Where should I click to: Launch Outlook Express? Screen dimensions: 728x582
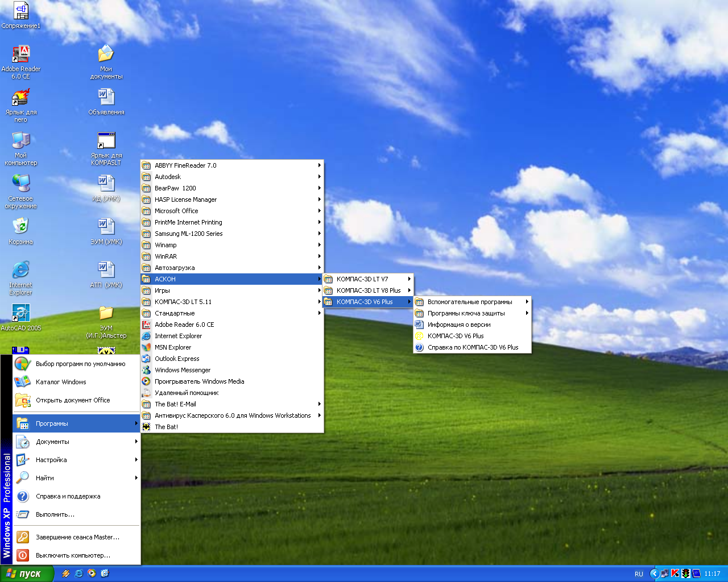click(x=232, y=359)
